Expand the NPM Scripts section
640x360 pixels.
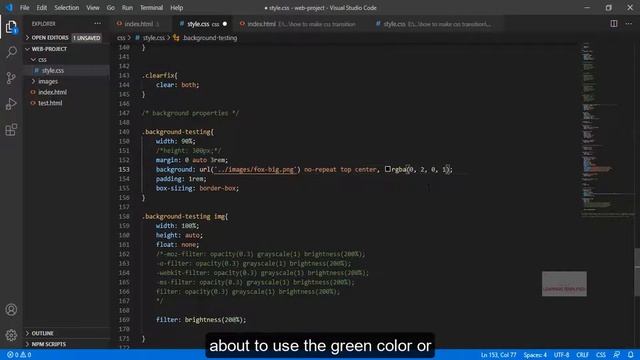65,344
